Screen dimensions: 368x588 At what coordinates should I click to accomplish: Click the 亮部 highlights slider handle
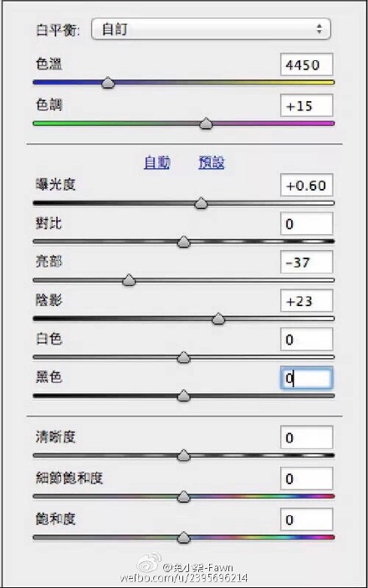click(x=129, y=280)
